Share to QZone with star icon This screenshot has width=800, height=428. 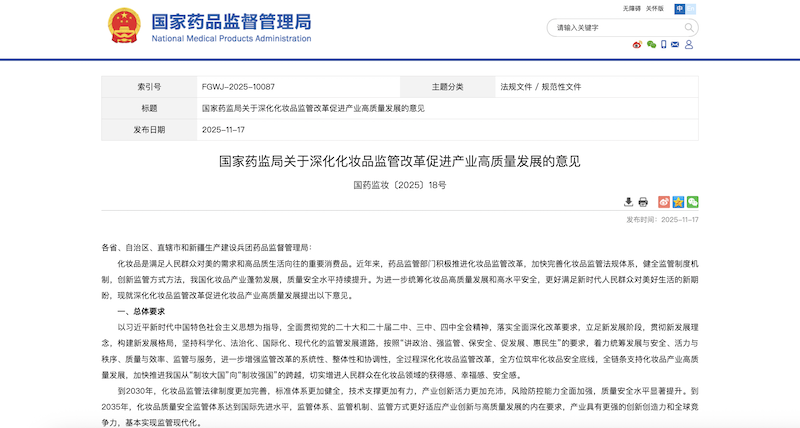tap(678, 202)
